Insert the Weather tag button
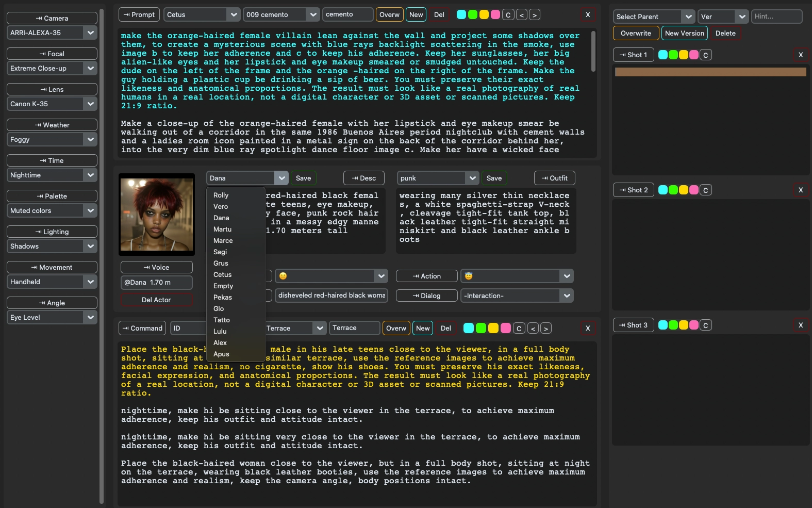 [52, 125]
